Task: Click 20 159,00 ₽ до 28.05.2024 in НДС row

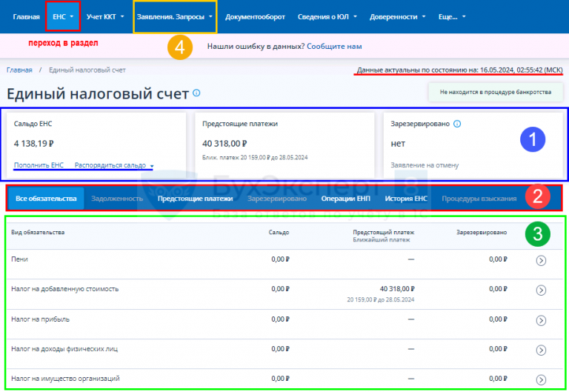Action: [x=380, y=299]
